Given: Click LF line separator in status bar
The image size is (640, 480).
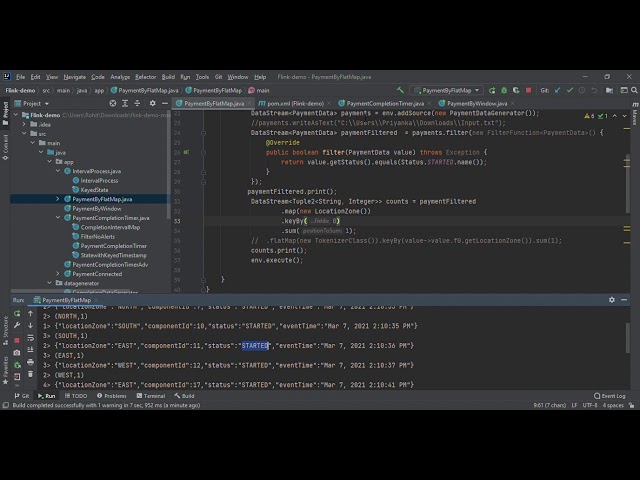Looking at the screenshot, I should [574, 405].
